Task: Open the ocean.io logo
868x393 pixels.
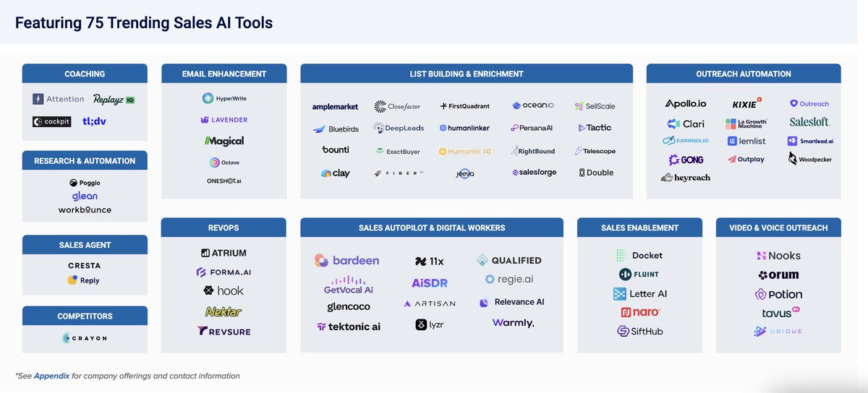Action: click(x=532, y=105)
